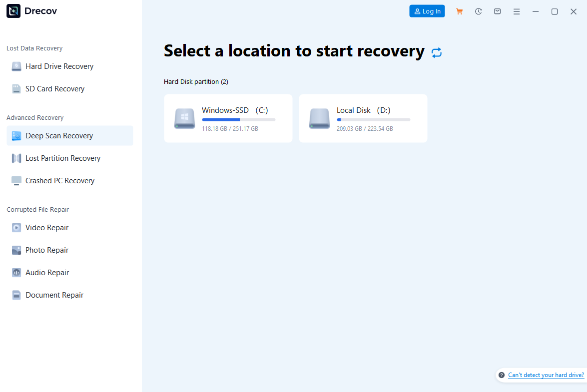The image size is (587, 392).
Task: Open the shopping cart to purchase Drecov
Action: [x=459, y=11]
